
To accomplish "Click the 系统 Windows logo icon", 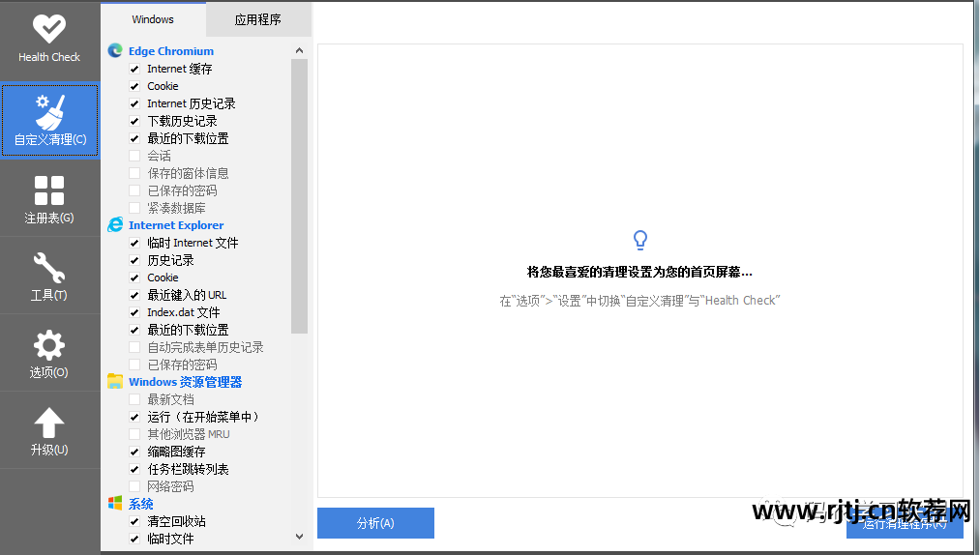I will click(x=115, y=503).
